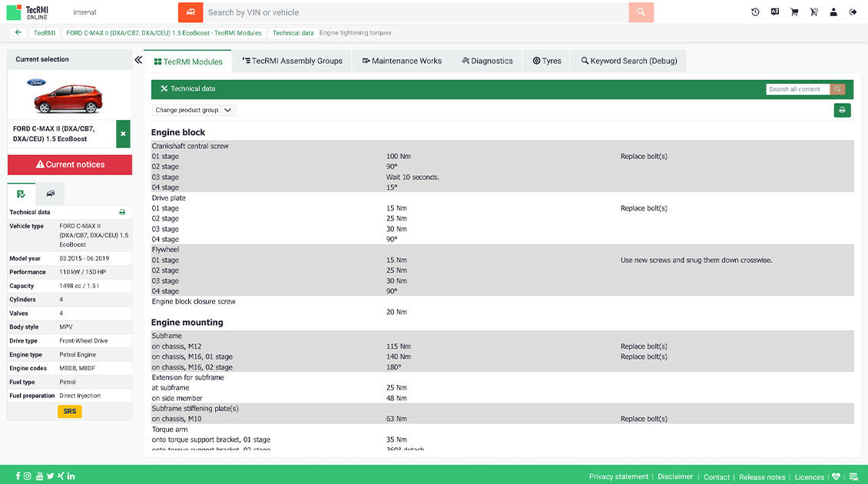Viewport: 868px width, 484px height.
Task: Click the Search by VIN or vehicle field
Action: click(416, 12)
